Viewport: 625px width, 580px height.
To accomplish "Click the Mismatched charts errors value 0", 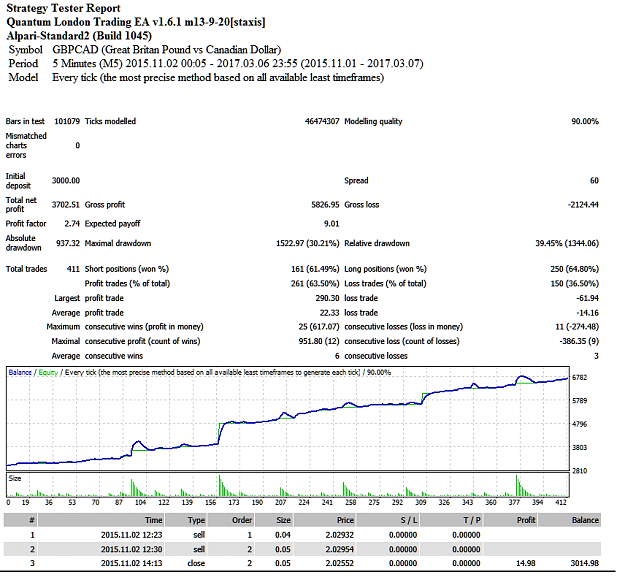I will (78, 145).
